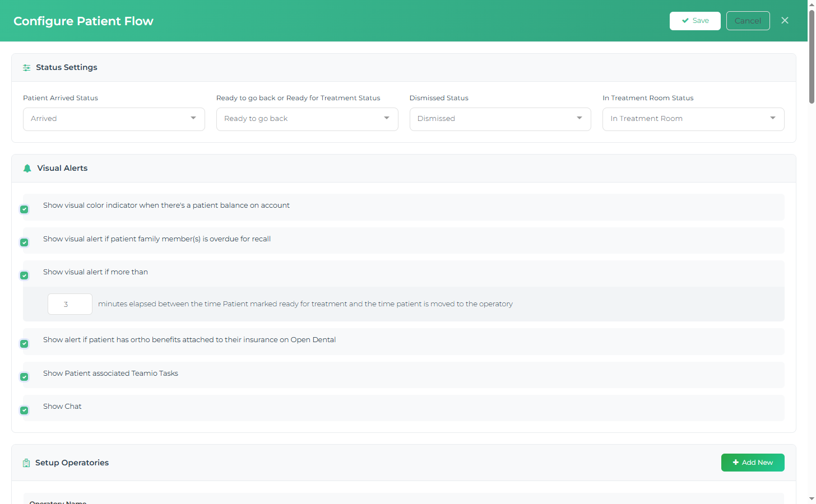
Task: Click the 'Status Settings' heading text
Action: pos(67,67)
